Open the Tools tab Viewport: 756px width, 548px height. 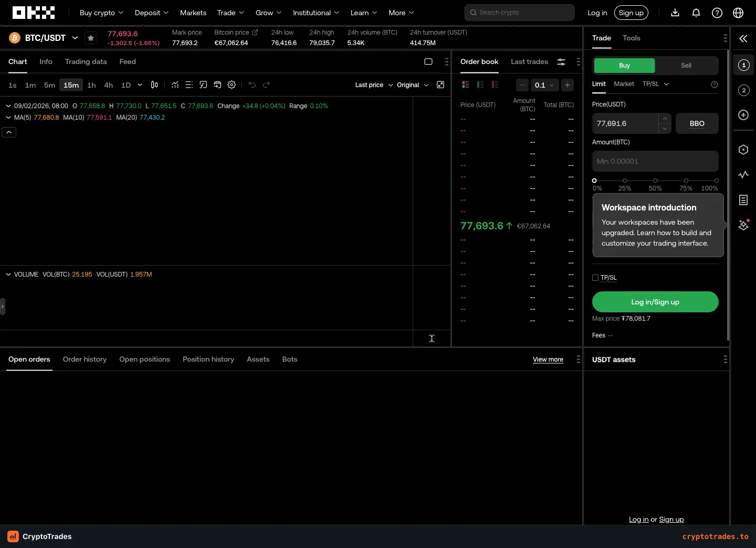(x=631, y=38)
